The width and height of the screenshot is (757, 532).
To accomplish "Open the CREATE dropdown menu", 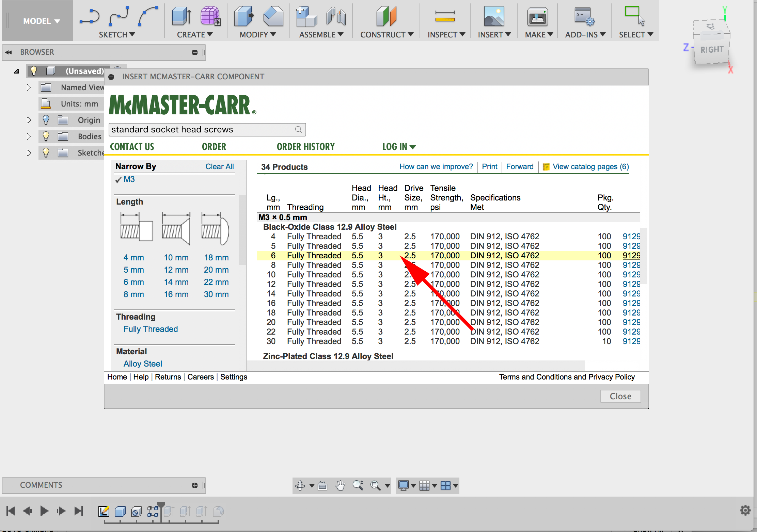I will click(x=195, y=35).
